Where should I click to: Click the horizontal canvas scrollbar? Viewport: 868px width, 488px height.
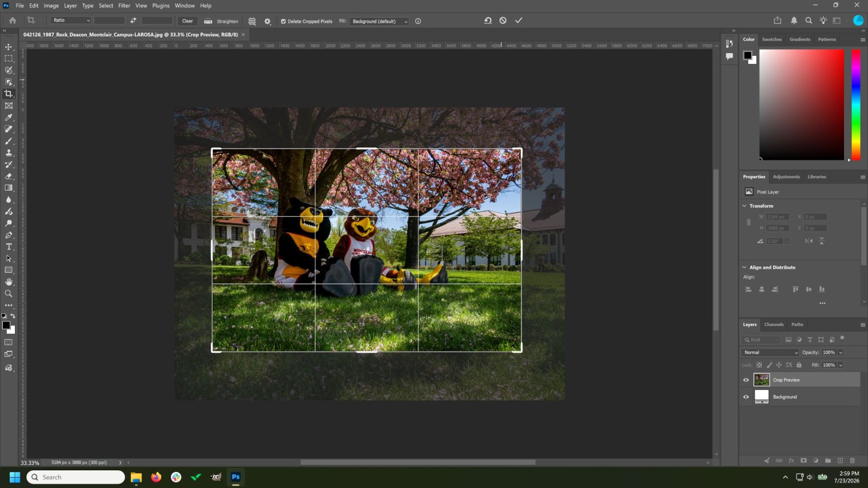(417, 462)
